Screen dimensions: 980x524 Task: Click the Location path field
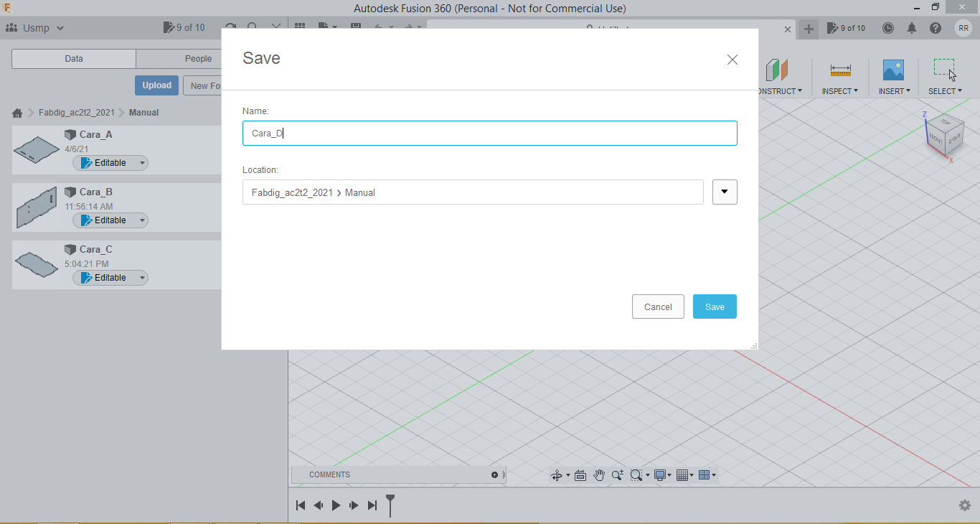[473, 192]
